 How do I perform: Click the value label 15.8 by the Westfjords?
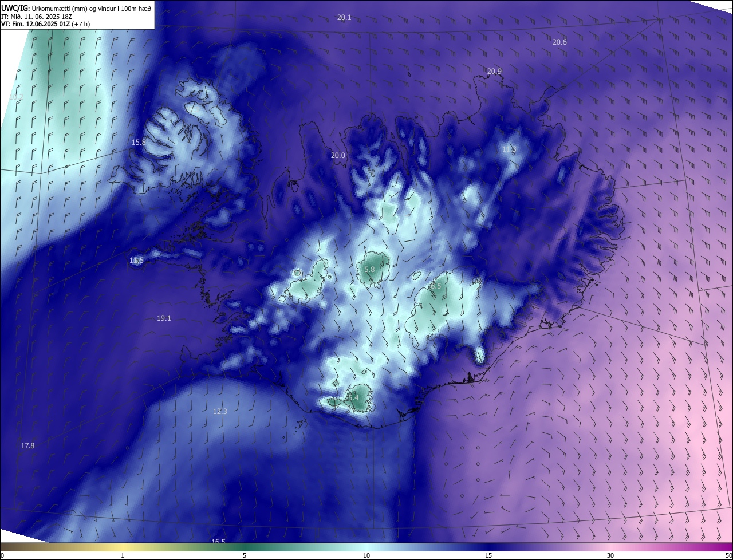139,142
